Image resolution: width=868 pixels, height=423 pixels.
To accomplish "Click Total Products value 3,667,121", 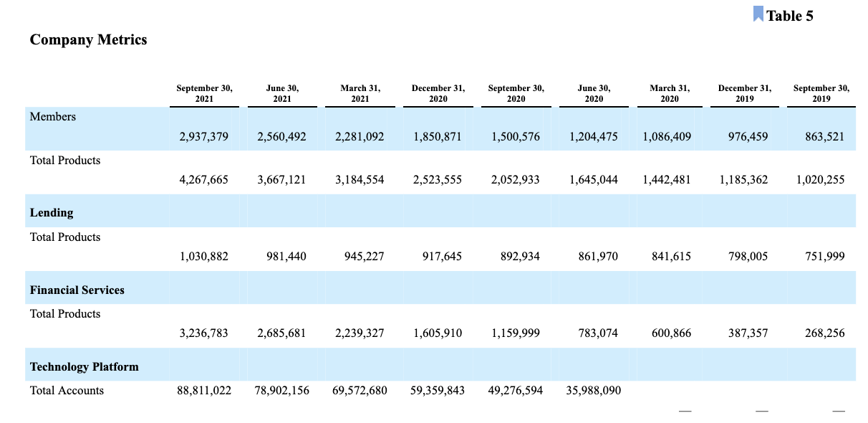I will point(281,180).
